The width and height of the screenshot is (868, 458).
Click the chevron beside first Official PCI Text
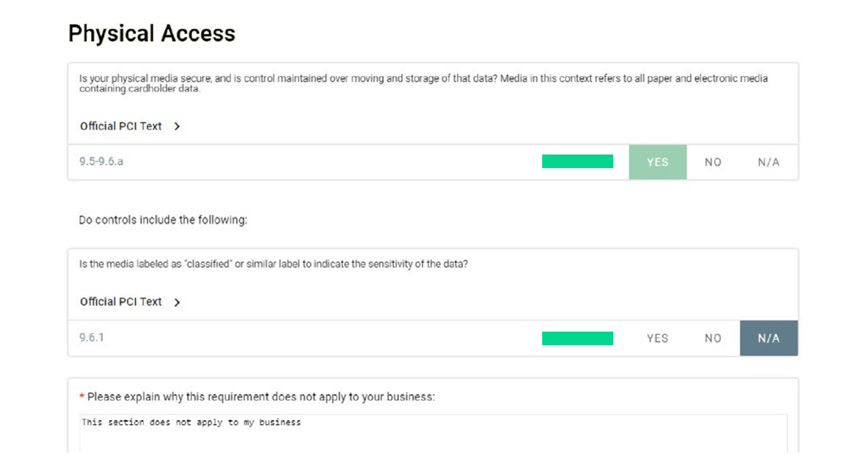click(x=177, y=126)
